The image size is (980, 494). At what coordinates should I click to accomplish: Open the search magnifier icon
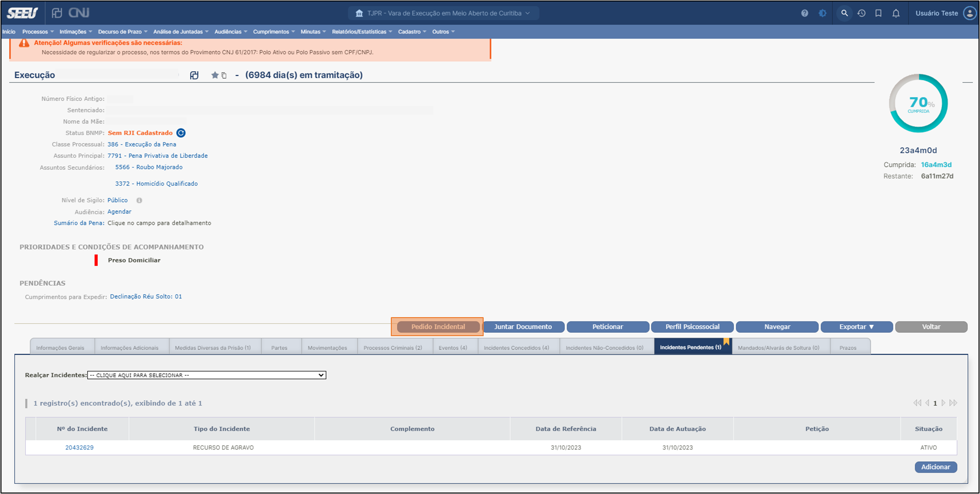click(x=844, y=13)
